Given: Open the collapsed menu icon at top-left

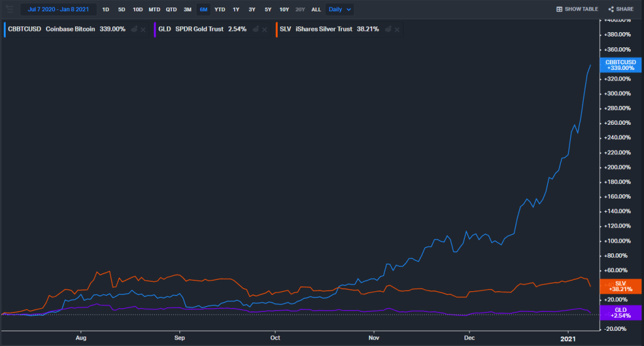Looking at the screenshot, I should 9,9.
